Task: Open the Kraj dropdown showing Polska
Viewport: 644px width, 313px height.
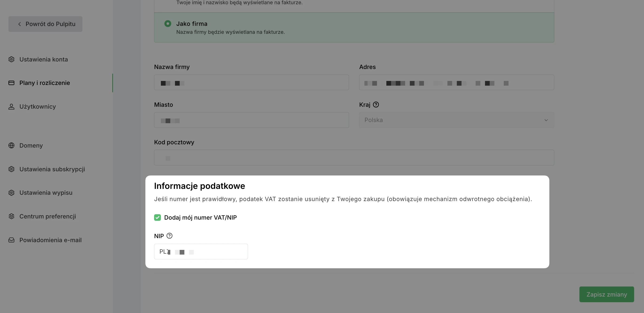Action: (456, 120)
